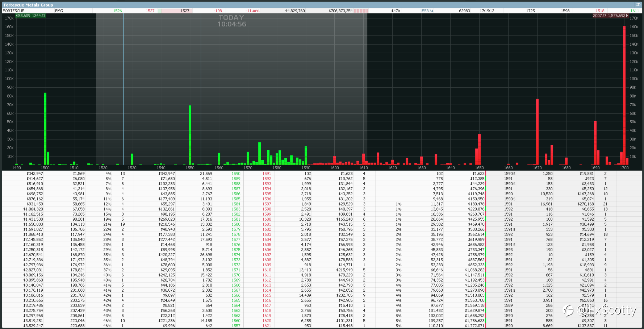Click the cumulative ask volume 110,210
The width and height of the screenshot is (644, 329).
tap(436, 326)
